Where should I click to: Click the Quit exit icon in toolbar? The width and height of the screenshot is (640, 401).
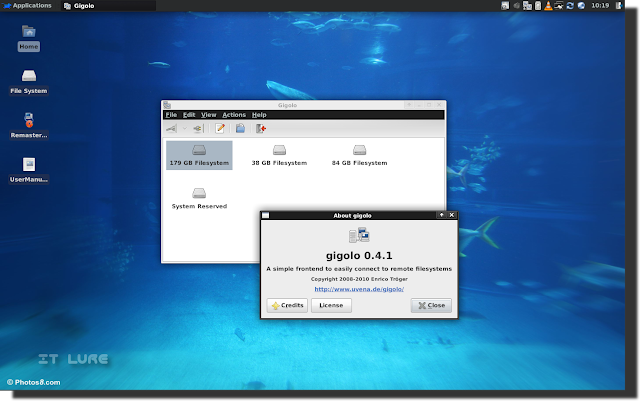click(x=261, y=129)
